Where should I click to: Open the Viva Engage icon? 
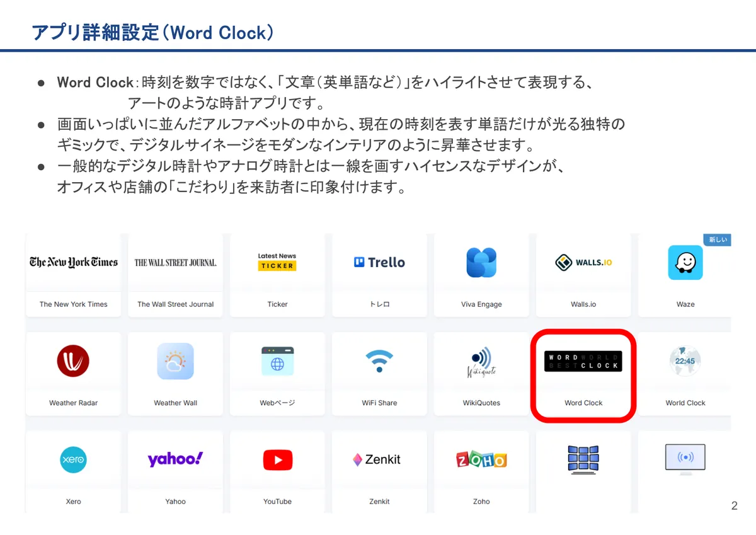tap(481, 262)
